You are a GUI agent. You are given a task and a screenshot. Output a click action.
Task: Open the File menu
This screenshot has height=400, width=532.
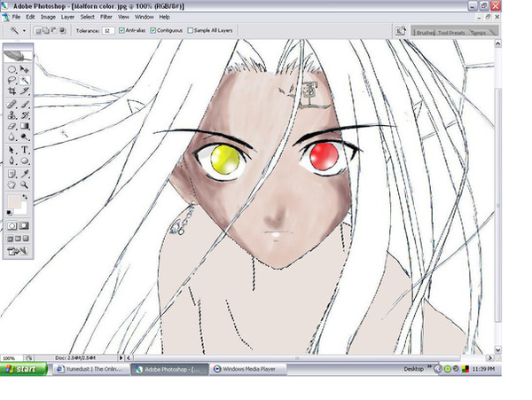pos(16,17)
